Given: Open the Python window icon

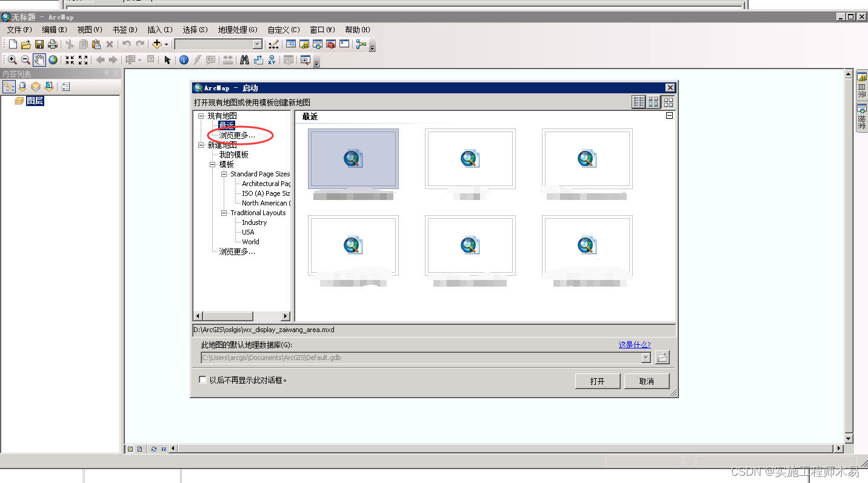Looking at the screenshot, I should click(x=344, y=44).
